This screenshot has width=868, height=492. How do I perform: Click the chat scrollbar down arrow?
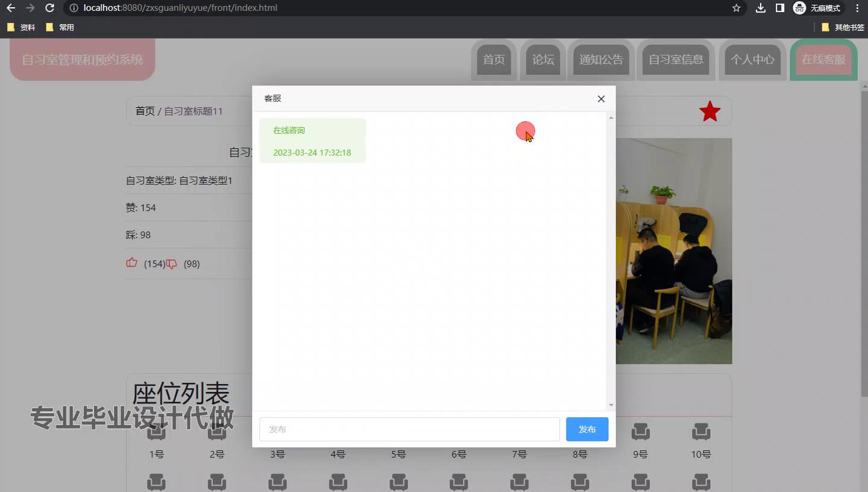click(x=611, y=405)
